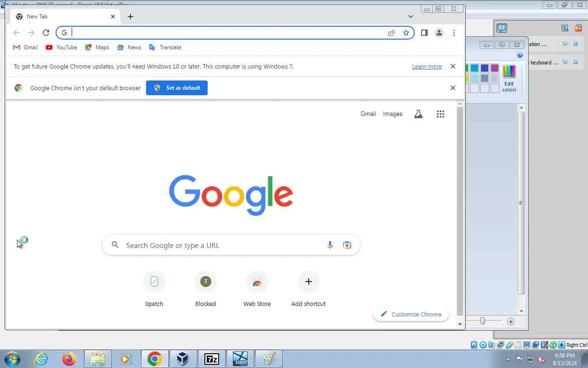Open Firefox from the taskbar
The image size is (588, 368).
pos(69,359)
